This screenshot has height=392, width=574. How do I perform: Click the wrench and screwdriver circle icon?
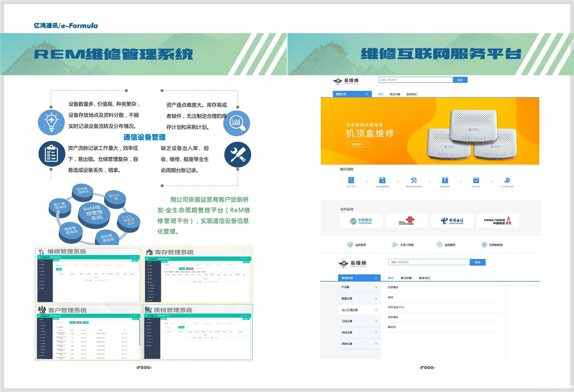(x=238, y=154)
